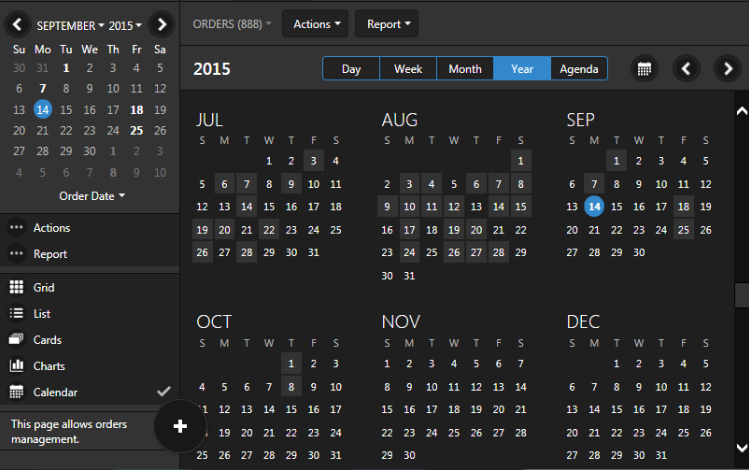The height and width of the screenshot is (470, 749).
Task: Click the calendar date picker icon in toolbar
Action: (645, 69)
